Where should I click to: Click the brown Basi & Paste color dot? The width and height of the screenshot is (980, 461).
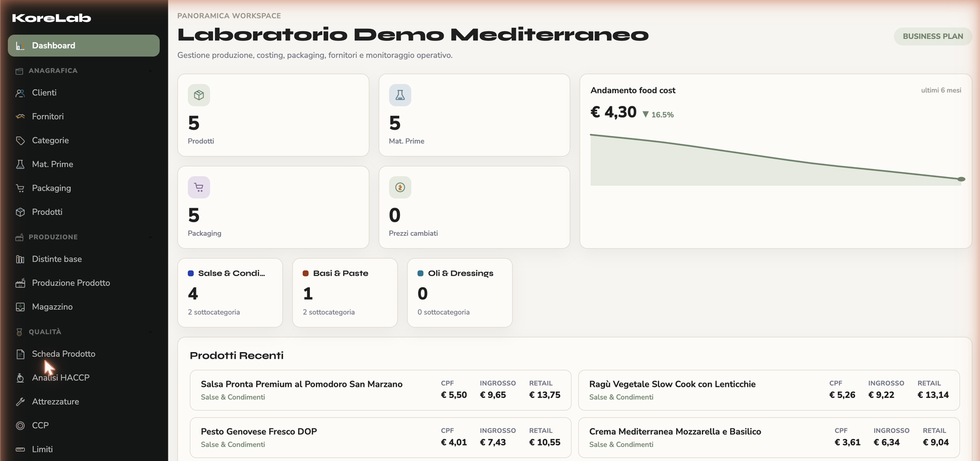point(306,274)
